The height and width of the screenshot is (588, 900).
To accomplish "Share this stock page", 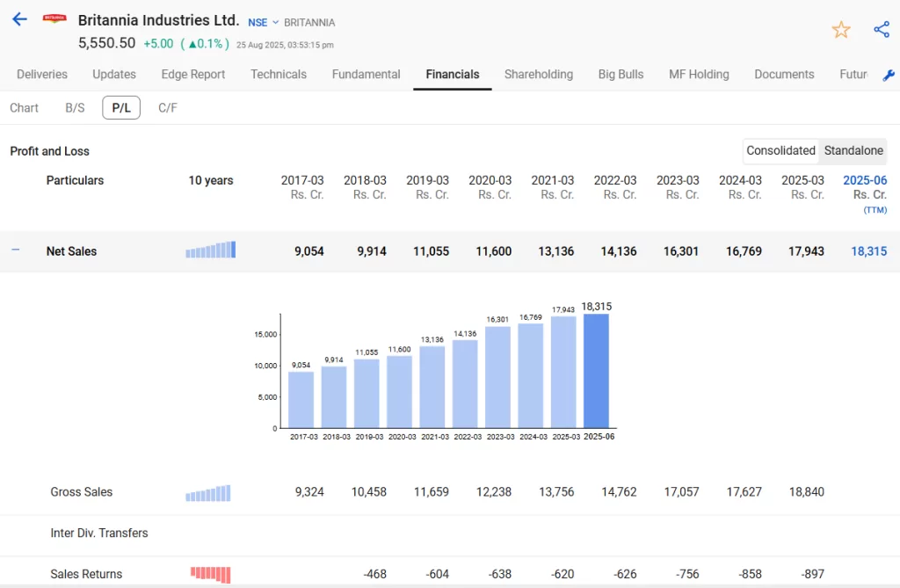I will point(882,29).
